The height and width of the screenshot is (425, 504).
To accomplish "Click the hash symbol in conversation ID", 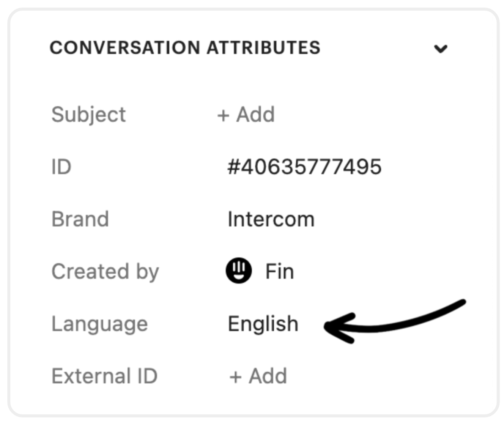I will pyautogui.click(x=233, y=167).
